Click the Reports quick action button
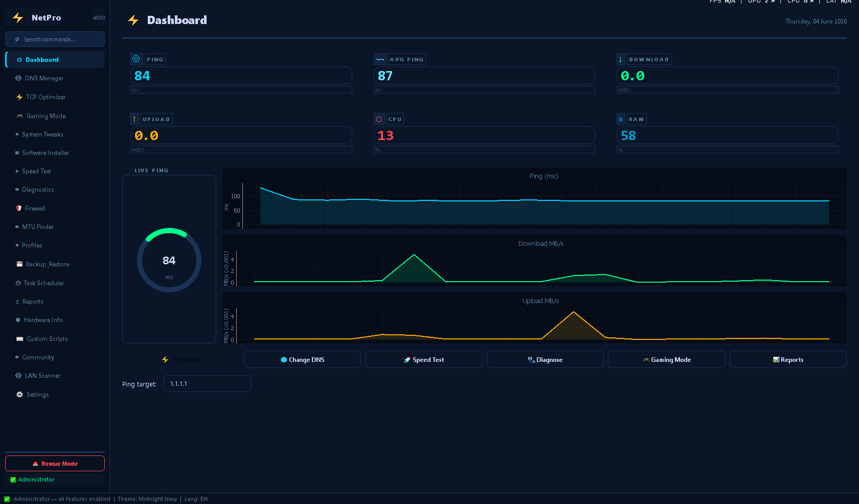The image size is (859, 504). (788, 359)
